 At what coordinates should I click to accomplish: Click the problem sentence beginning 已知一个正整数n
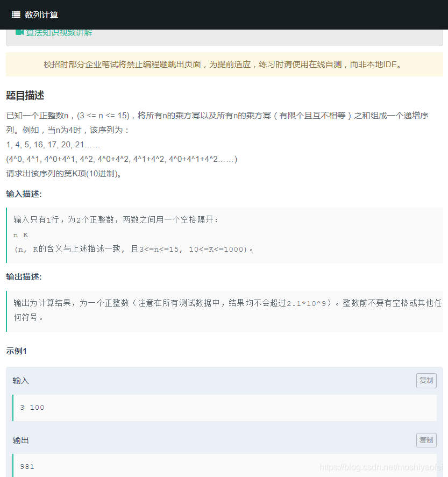(x=217, y=123)
